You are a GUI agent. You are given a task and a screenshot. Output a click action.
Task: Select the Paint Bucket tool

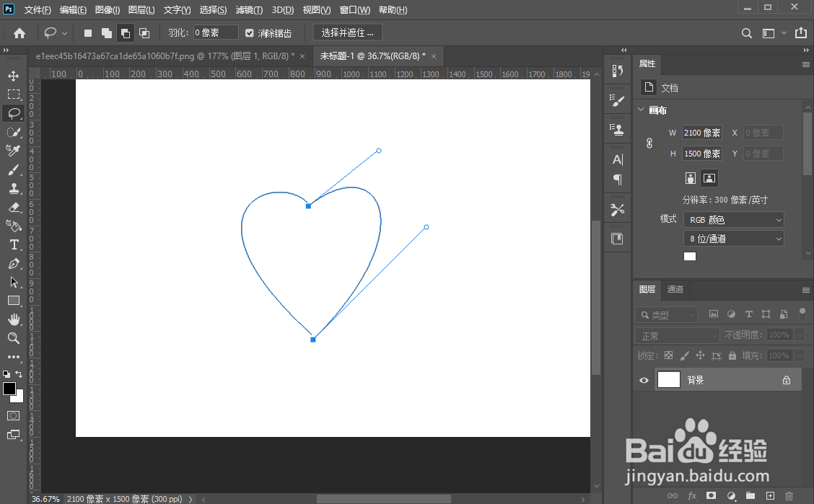click(x=14, y=226)
